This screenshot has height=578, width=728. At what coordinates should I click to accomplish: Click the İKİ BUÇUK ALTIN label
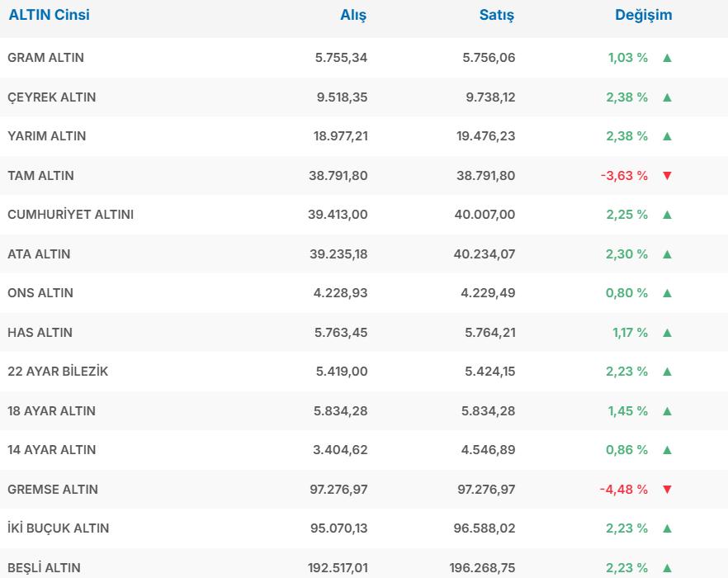point(59,528)
